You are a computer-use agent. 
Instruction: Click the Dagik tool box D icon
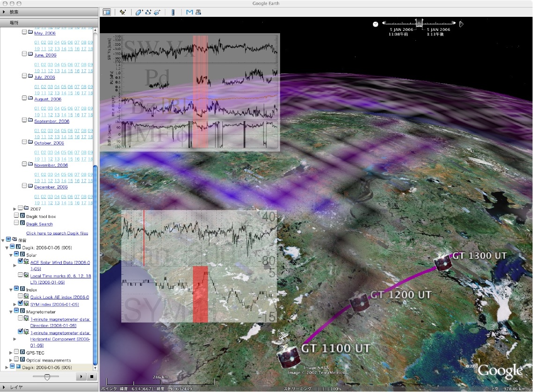22,216
